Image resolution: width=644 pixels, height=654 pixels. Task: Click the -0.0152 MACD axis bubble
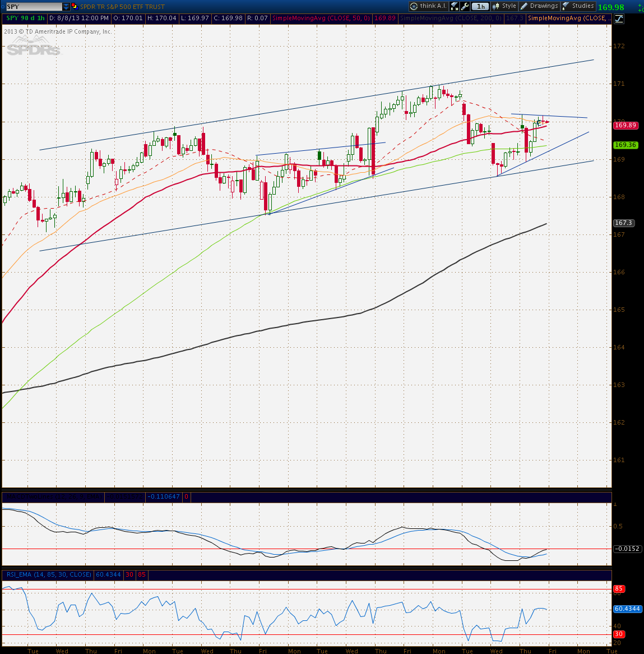click(x=627, y=549)
